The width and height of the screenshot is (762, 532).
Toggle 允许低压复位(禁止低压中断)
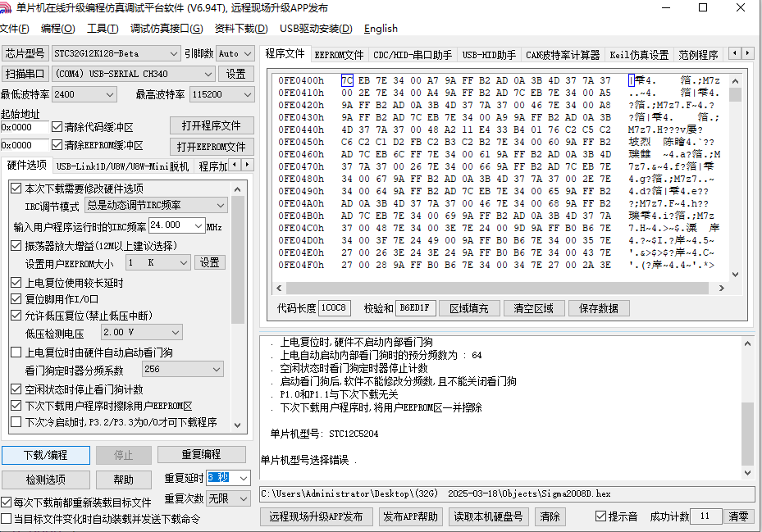pos(16,316)
